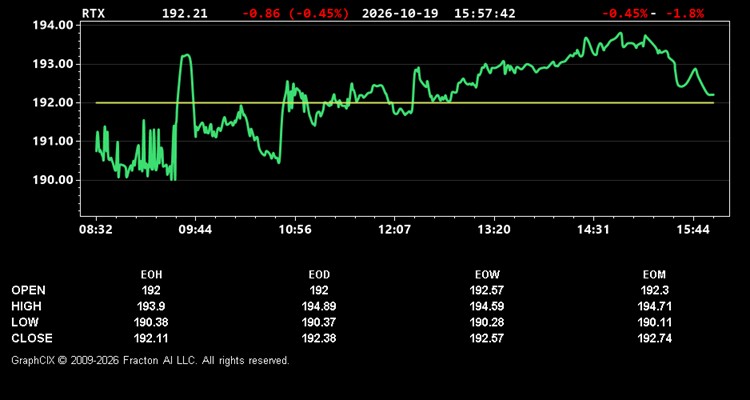Click EOH close value 192.11
Image resolution: width=750 pixels, height=400 pixels.
pyautogui.click(x=151, y=338)
